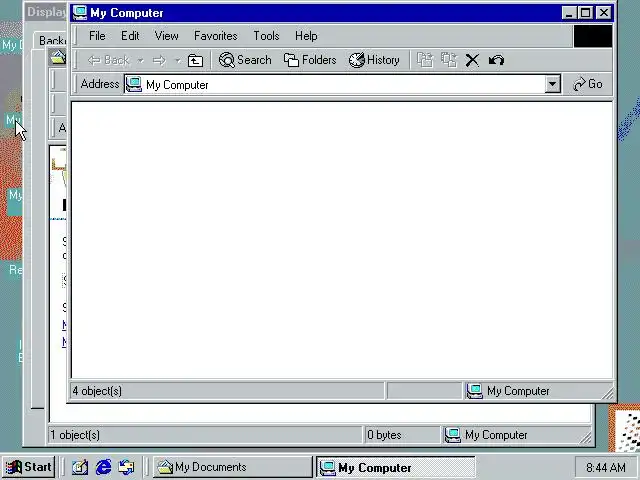Click the My Computer title bar icon

[x=80, y=13]
